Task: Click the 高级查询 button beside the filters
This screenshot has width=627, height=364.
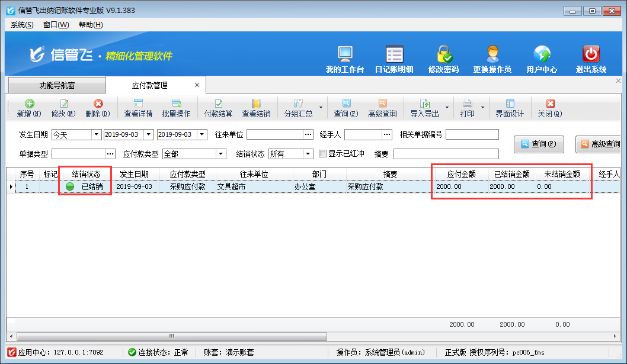Action: point(600,144)
